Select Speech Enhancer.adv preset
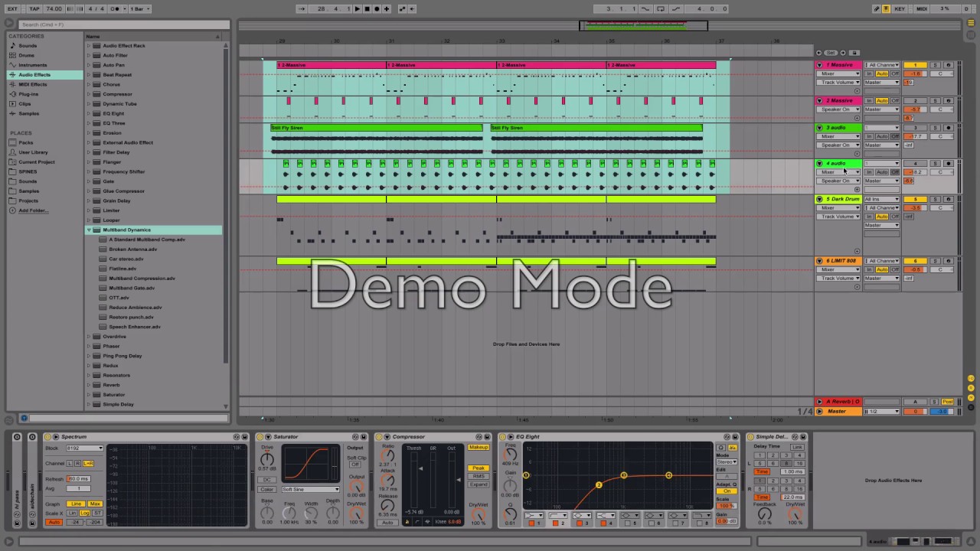Viewport: 980px width, 551px height. coord(135,327)
